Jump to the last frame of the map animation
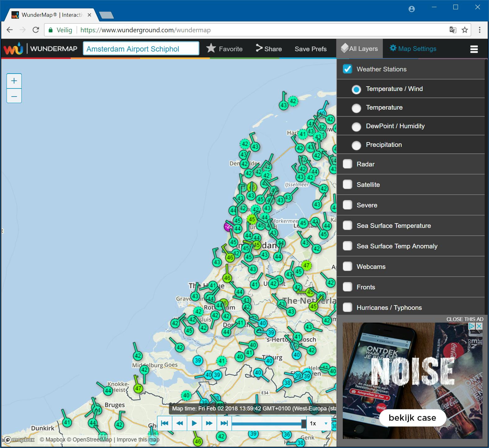The image size is (489, 448). 224,423
